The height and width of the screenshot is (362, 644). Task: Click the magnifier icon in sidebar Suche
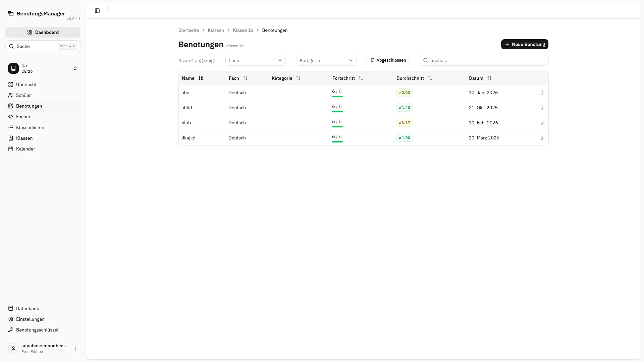[x=11, y=46]
